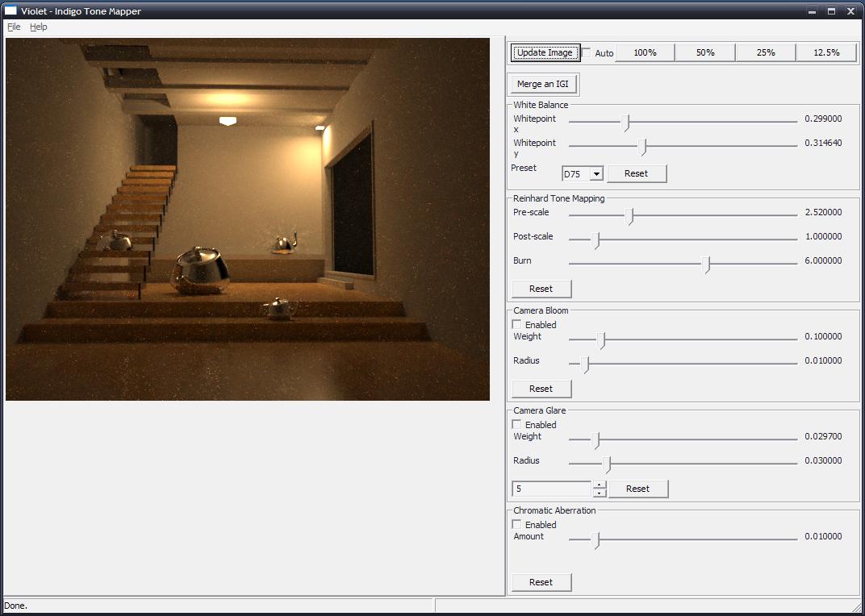865x616 pixels.
Task: Toggle the Camera Glare Enabled checkbox
Action: tap(517, 425)
